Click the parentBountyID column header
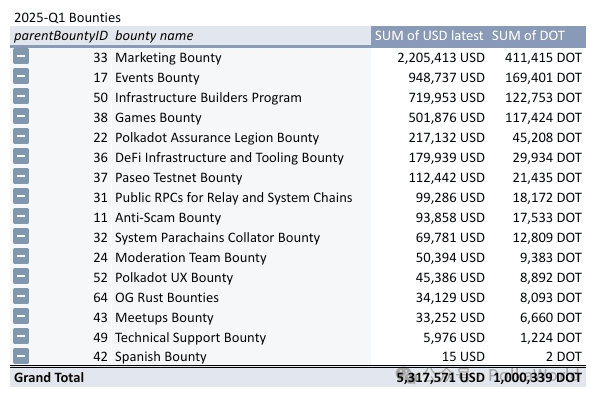Image resolution: width=599 pixels, height=399 pixels. point(61,36)
